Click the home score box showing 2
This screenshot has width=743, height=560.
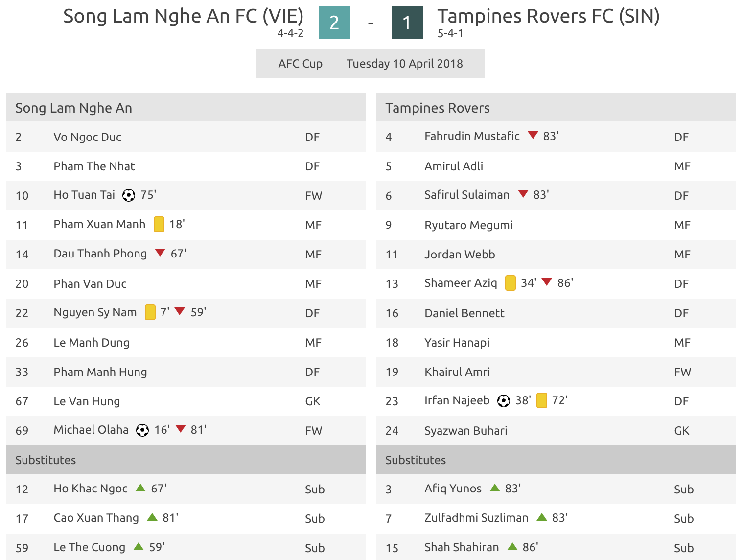(x=335, y=23)
